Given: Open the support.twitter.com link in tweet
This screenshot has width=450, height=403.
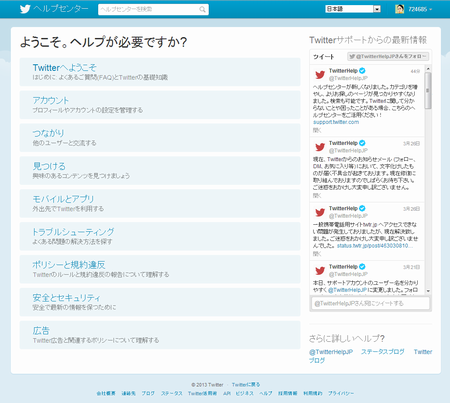Looking at the screenshot, I should tap(336, 122).
